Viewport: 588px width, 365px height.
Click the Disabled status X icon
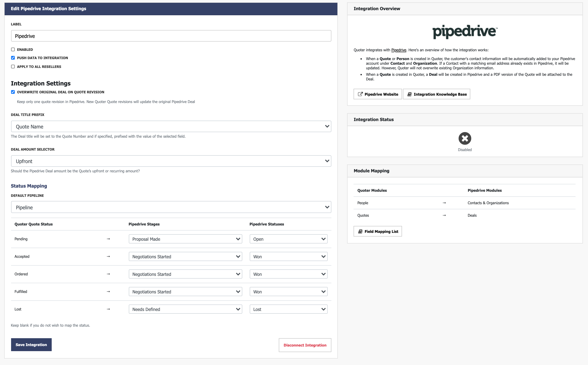(465, 138)
